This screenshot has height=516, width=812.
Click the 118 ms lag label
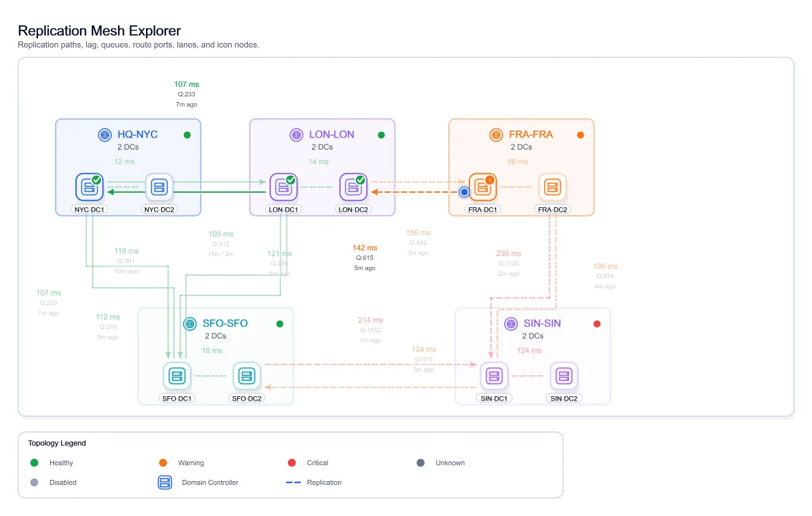click(x=126, y=250)
